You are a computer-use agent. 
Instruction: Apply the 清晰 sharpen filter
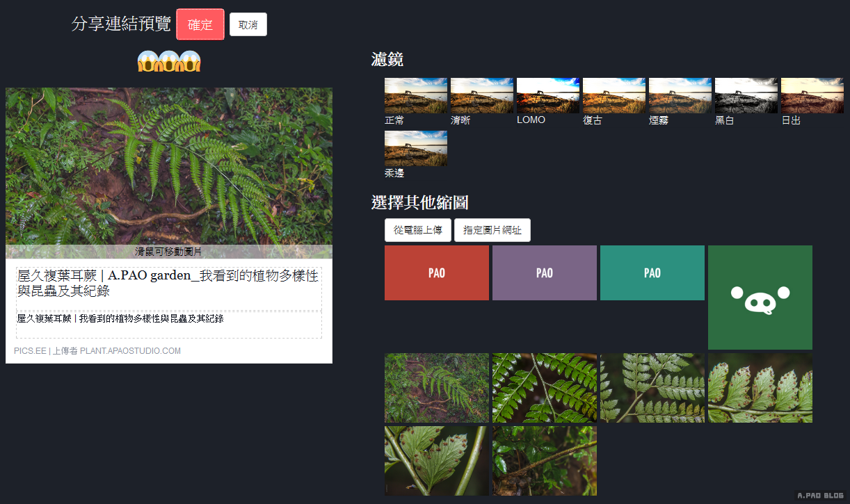(481, 95)
